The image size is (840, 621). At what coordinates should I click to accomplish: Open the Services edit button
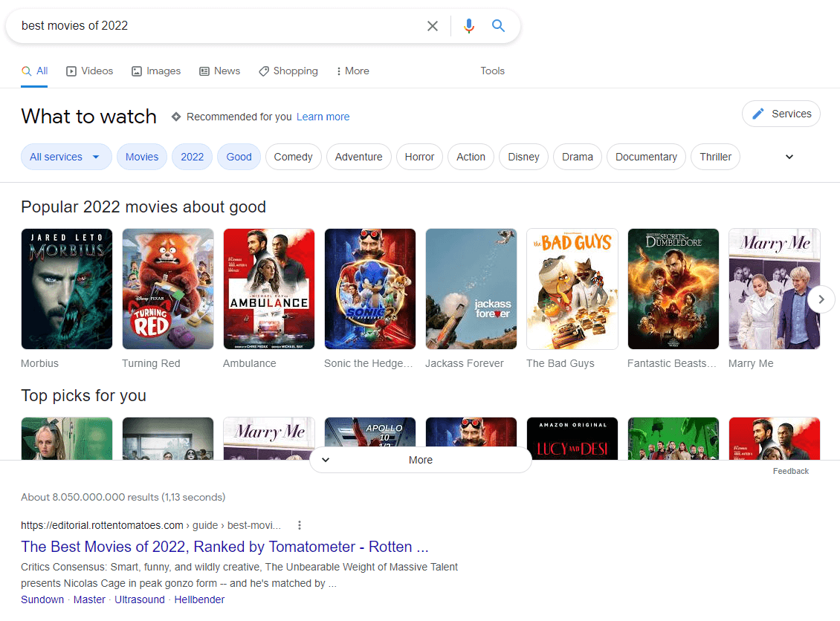pos(781,114)
